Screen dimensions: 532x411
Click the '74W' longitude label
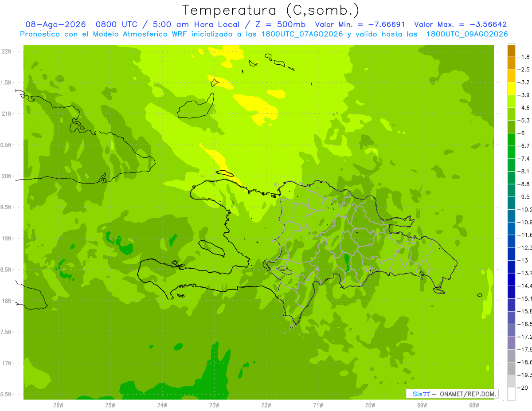coord(162,405)
